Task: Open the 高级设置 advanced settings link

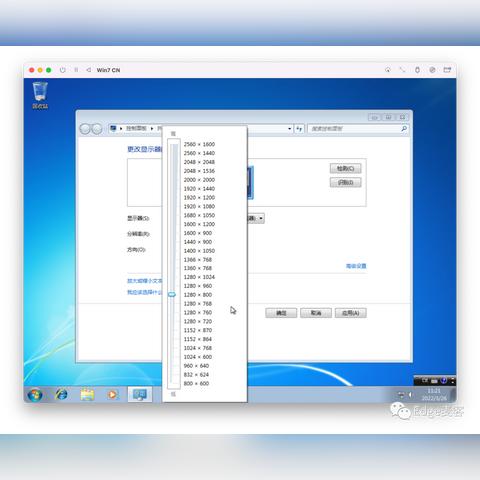Action: 356,266
